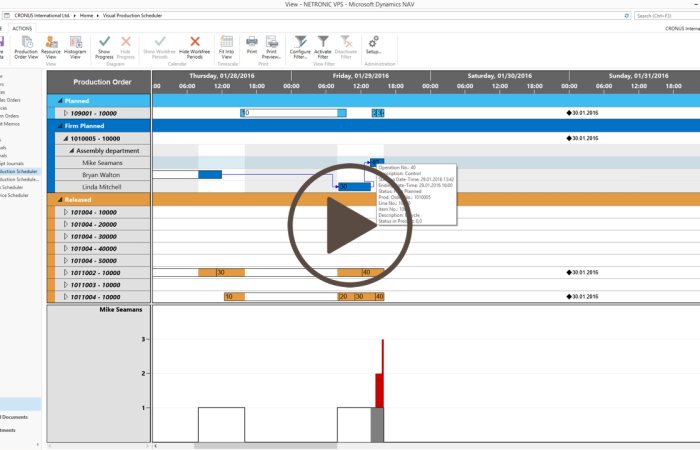Click CRONUS International Ltd. breadcrumb
Viewport: 700px width, 450px height.
tap(42, 16)
